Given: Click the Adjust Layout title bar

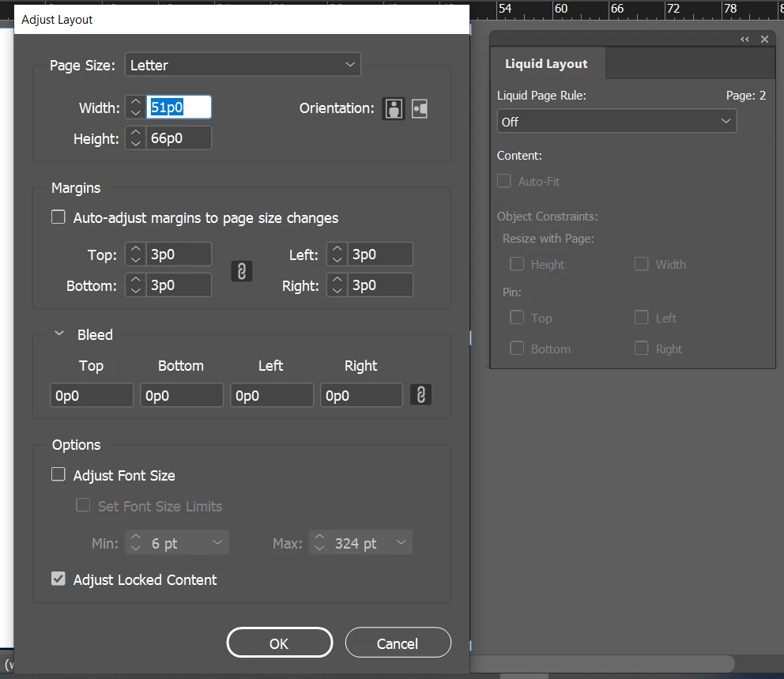Looking at the screenshot, I should (x=242, y=20).
